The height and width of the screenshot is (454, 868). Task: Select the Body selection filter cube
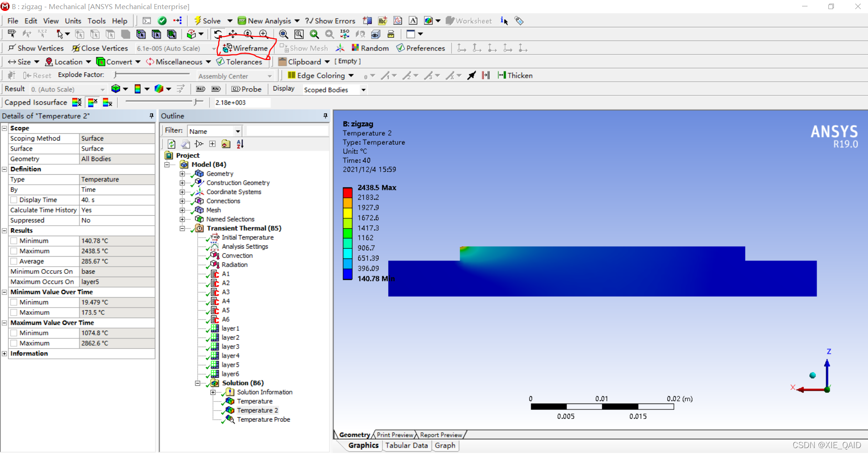(125, 34)
